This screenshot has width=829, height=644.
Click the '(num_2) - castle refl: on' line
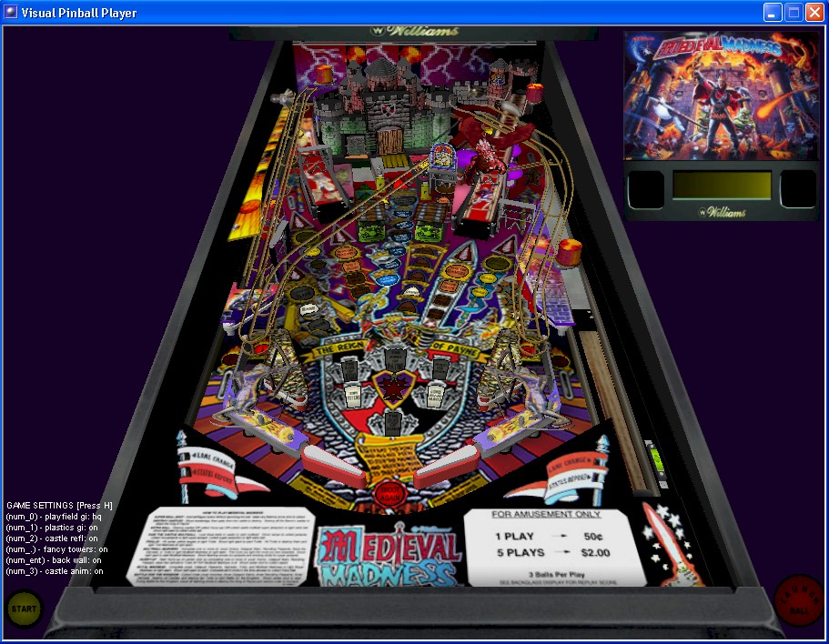(52, 538)
